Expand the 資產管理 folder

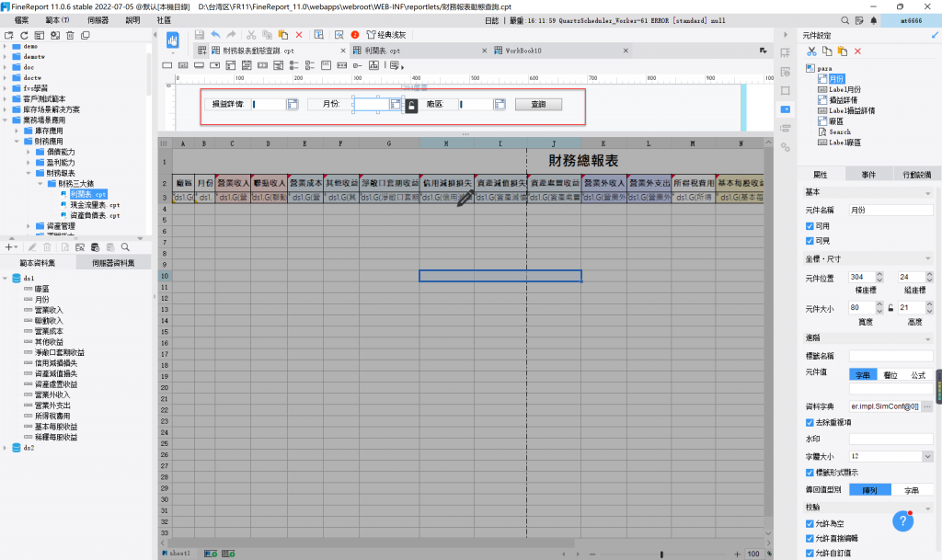pyautogui.click(x=29, y=226)
